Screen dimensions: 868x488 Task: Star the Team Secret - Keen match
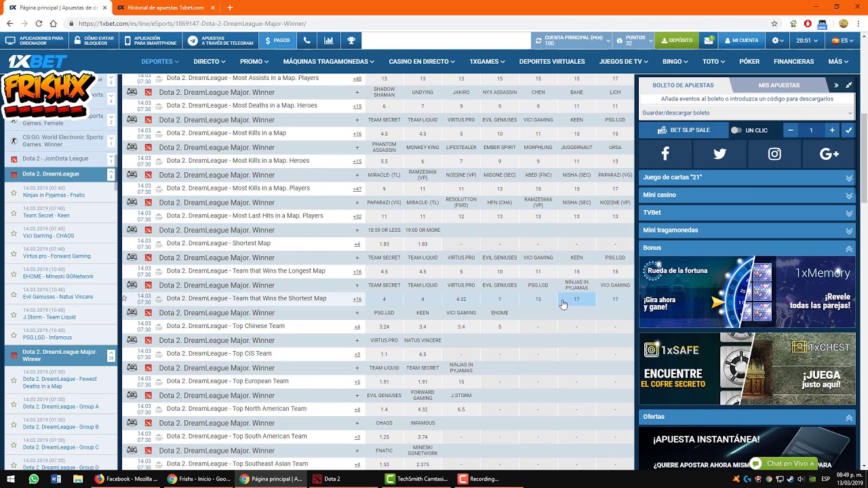(14, 212)
